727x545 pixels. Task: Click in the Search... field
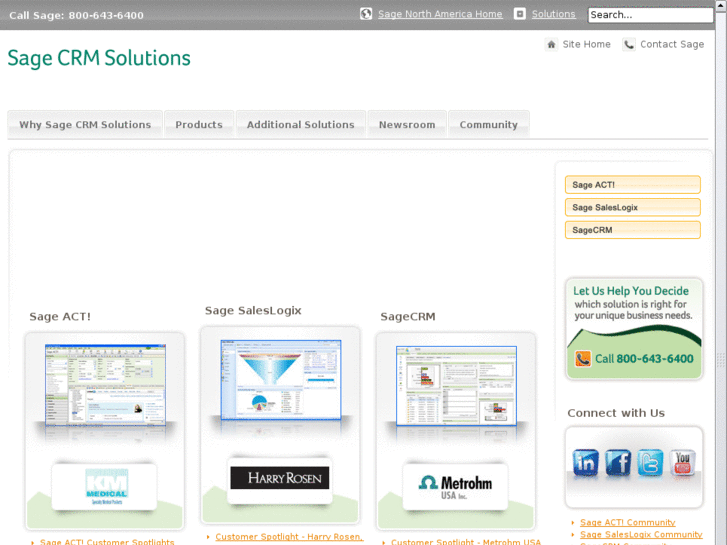650,15
